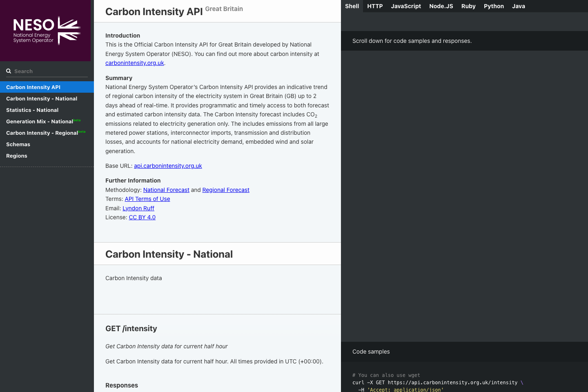
Task: Click the NESO logo
Action: coord(45,30)
